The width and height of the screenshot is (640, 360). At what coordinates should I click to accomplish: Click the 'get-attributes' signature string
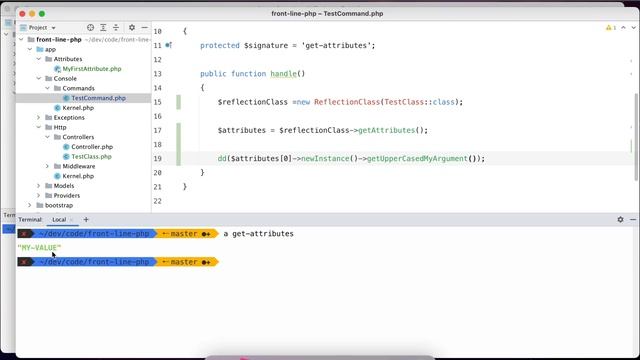tap(336, 45)
